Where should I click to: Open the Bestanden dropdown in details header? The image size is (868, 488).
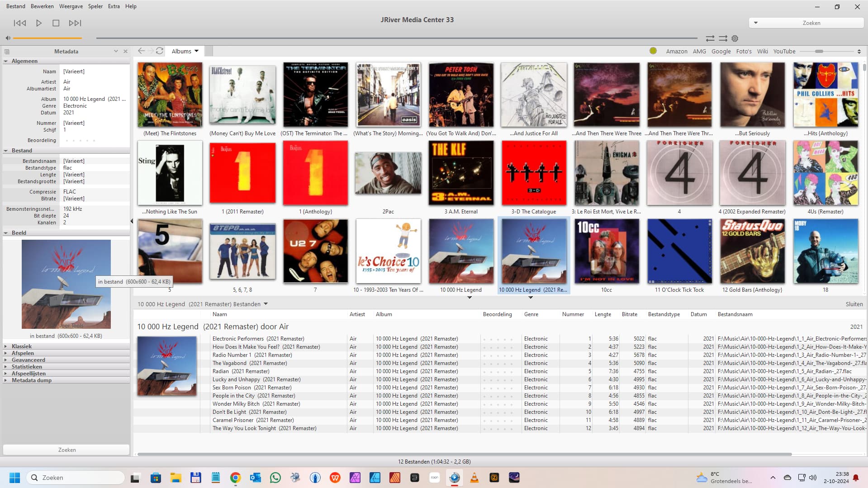(266, 304)
